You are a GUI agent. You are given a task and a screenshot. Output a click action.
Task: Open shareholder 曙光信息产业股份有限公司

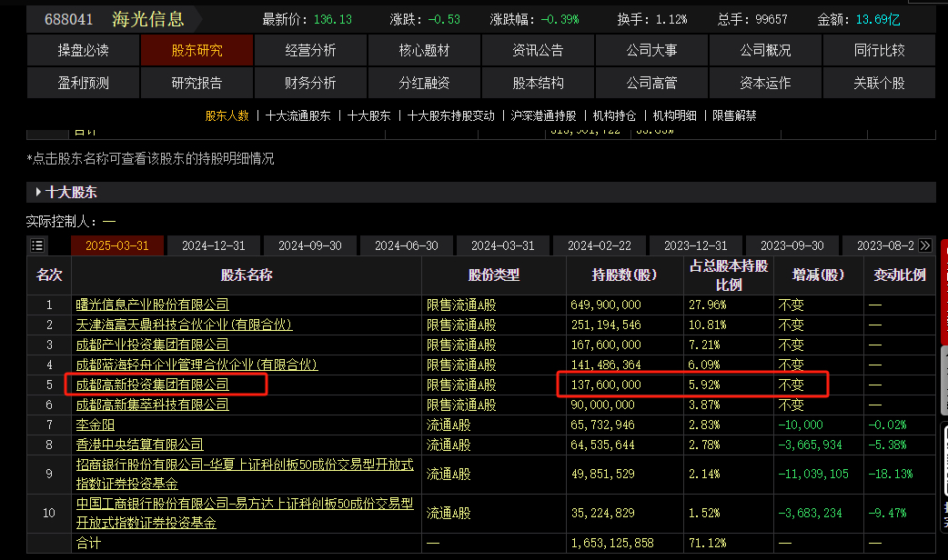(152, 305)
